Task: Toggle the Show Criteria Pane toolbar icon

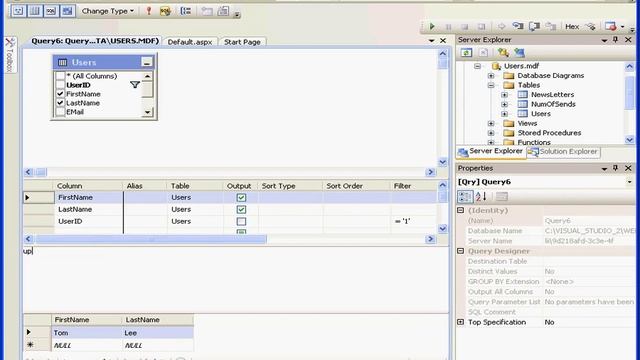Action: (x=34, y=11)
